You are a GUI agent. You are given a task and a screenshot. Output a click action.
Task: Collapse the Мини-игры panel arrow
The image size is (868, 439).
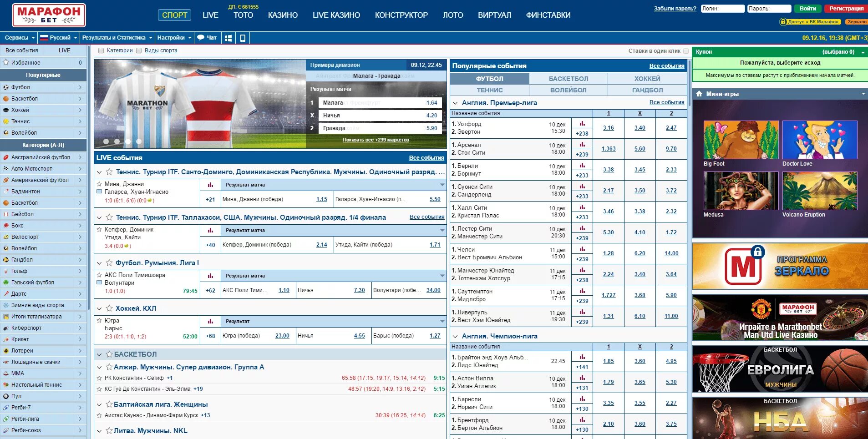click(x=863, y=94)
